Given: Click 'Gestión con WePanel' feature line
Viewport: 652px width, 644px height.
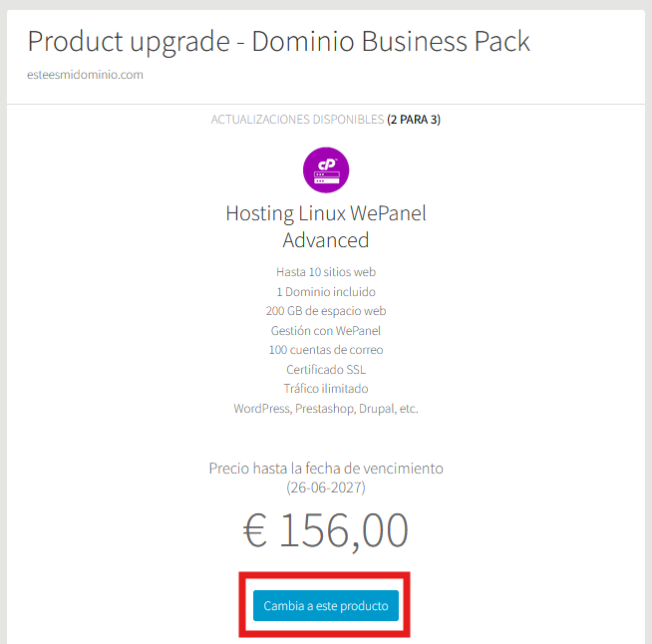Looking at the screenshot, I should pyautogui.click(x=326, y=331).
